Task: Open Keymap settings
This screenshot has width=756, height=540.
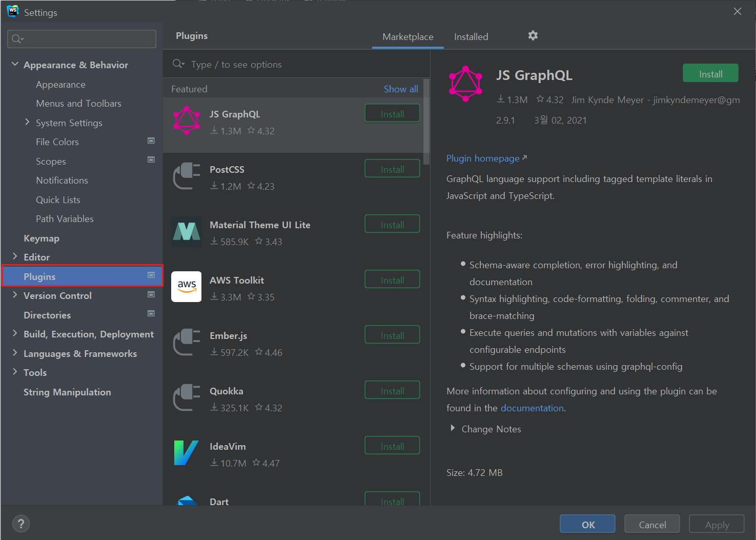Action: pyautogui.click(x=42, y=238)
